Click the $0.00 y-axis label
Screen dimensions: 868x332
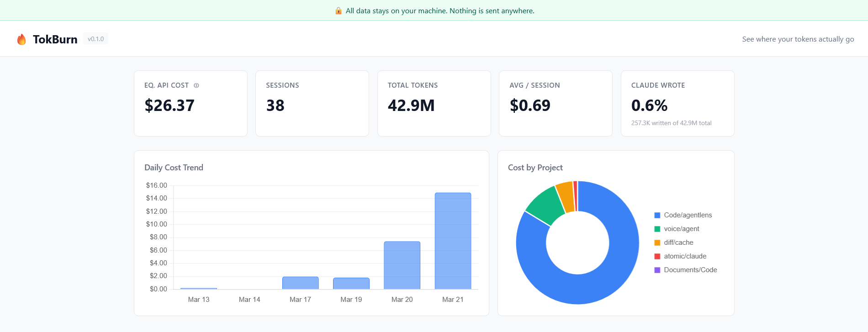tap(159, 289)
